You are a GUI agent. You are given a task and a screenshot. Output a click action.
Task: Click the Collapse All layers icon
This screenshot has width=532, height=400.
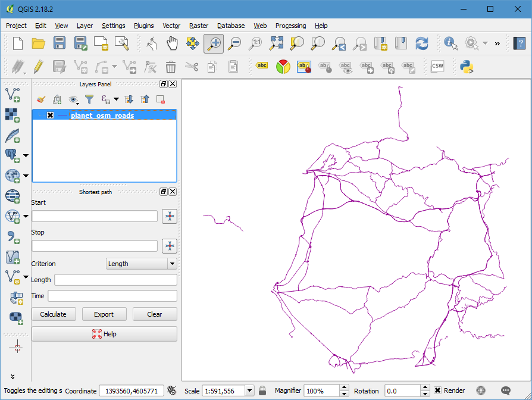145,99
